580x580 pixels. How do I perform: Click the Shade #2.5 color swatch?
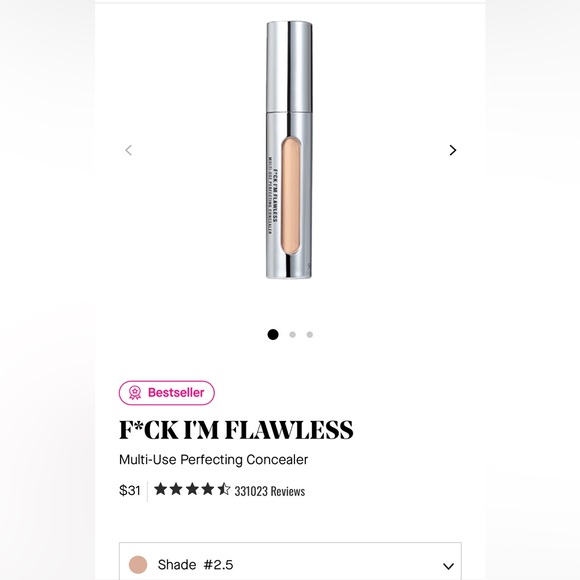138,565
